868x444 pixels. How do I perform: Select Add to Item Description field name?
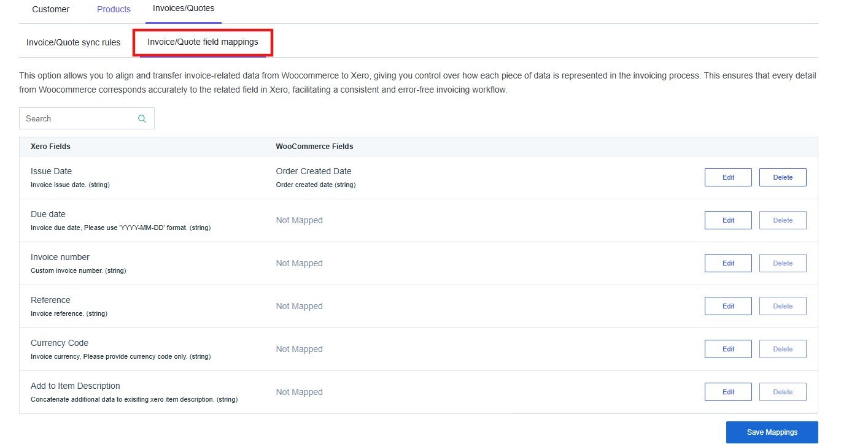tap(76, 386)
